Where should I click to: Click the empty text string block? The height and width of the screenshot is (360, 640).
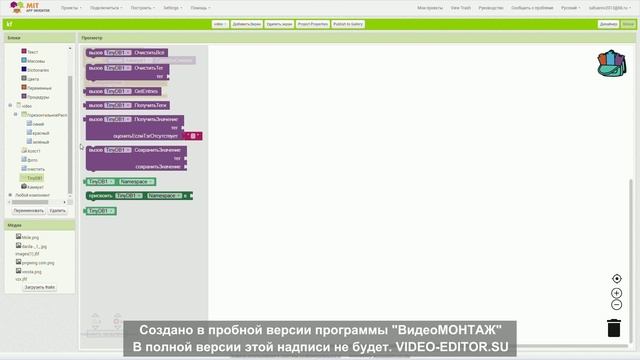click(x=193, y=136)
